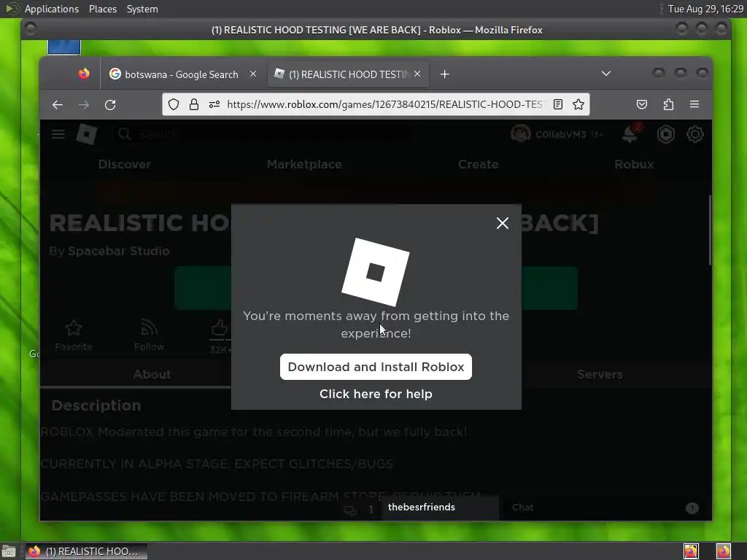Open site permissions icon in address bar
The width and height of the screenshot is (747, 560).
click(x=214, y=104)
